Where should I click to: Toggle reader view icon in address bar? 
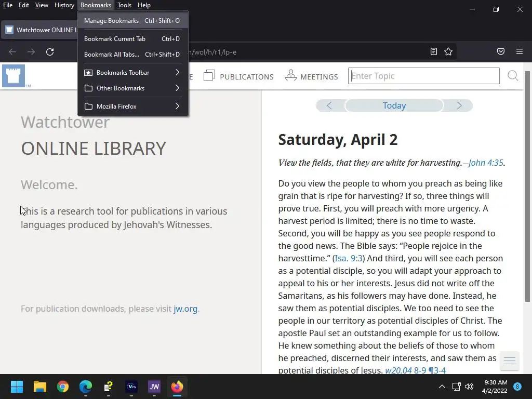[434, 51]
